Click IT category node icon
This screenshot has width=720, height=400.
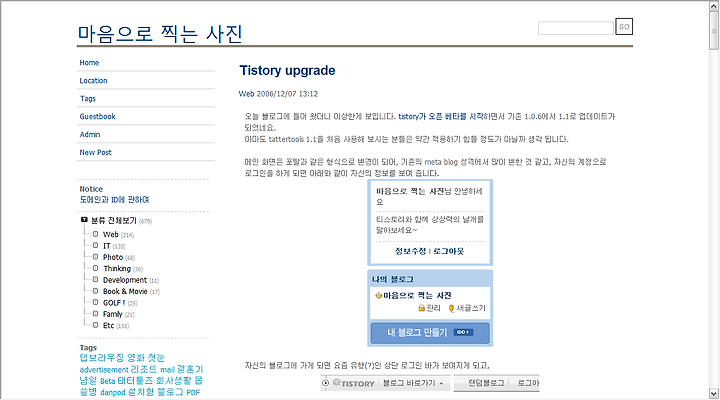click(96, 245)
